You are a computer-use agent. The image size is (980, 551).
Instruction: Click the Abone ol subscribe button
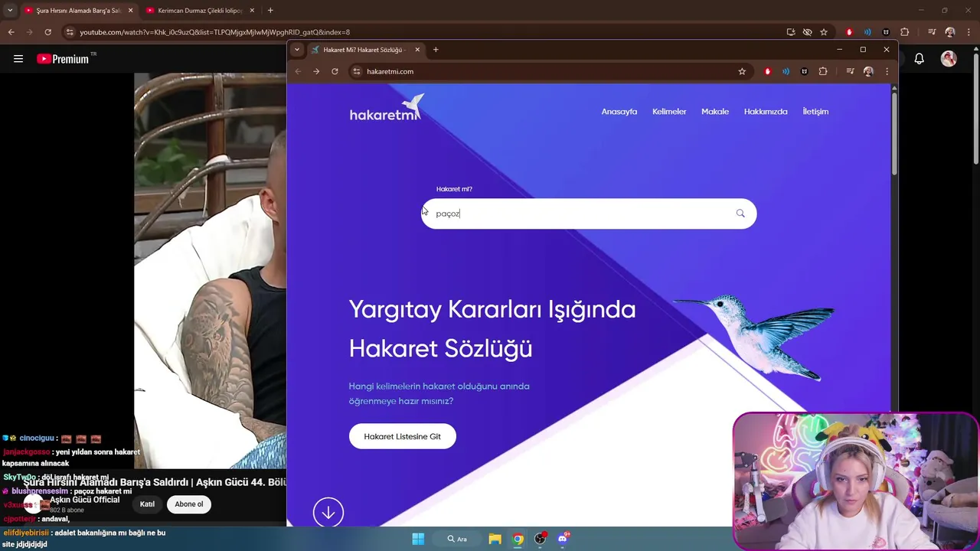tap(189, 504)
